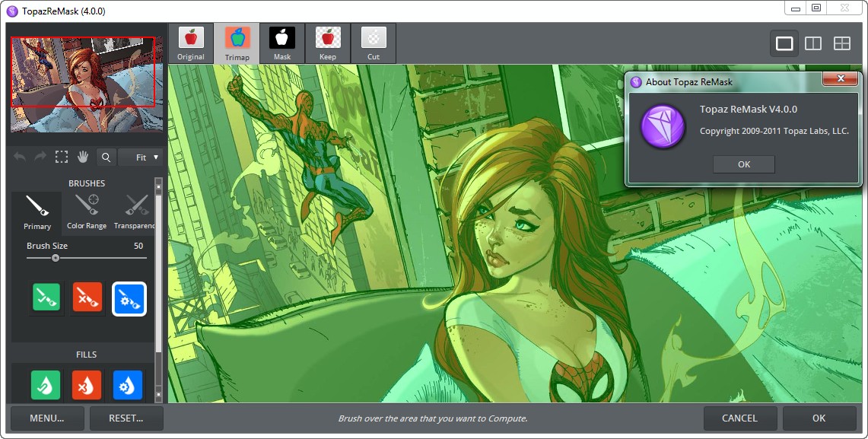Select single-pane view layout icon
868x439 pixels.
[784, 43]
